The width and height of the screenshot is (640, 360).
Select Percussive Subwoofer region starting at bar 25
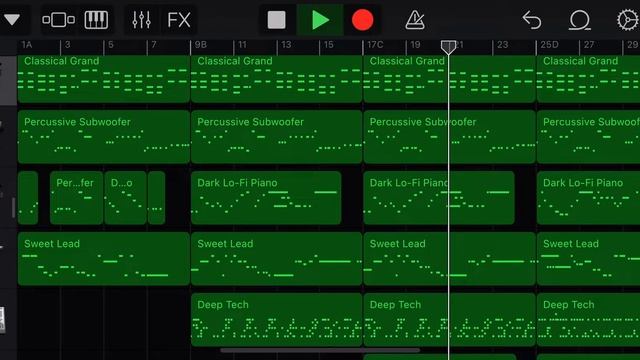[588, 137]
